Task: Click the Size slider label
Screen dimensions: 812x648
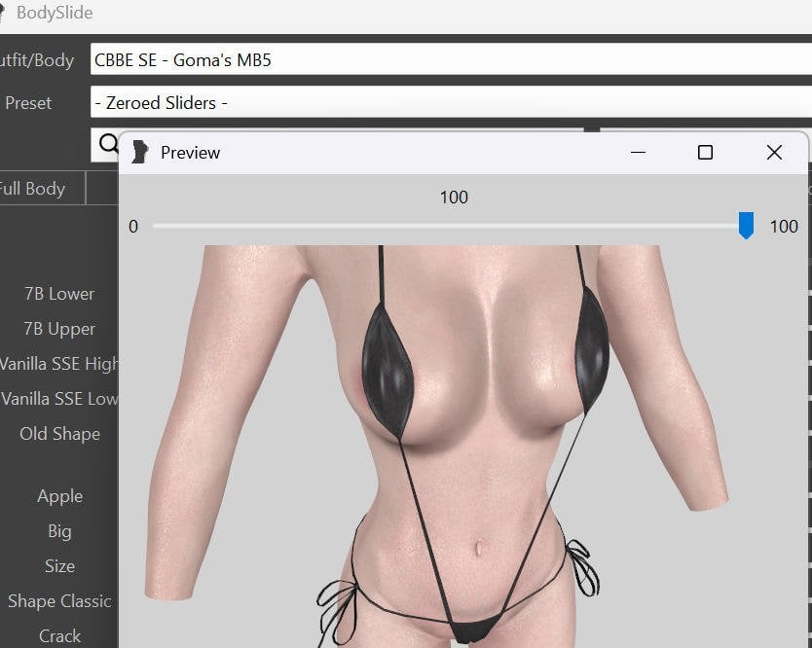Action: [x=59, y=566]
